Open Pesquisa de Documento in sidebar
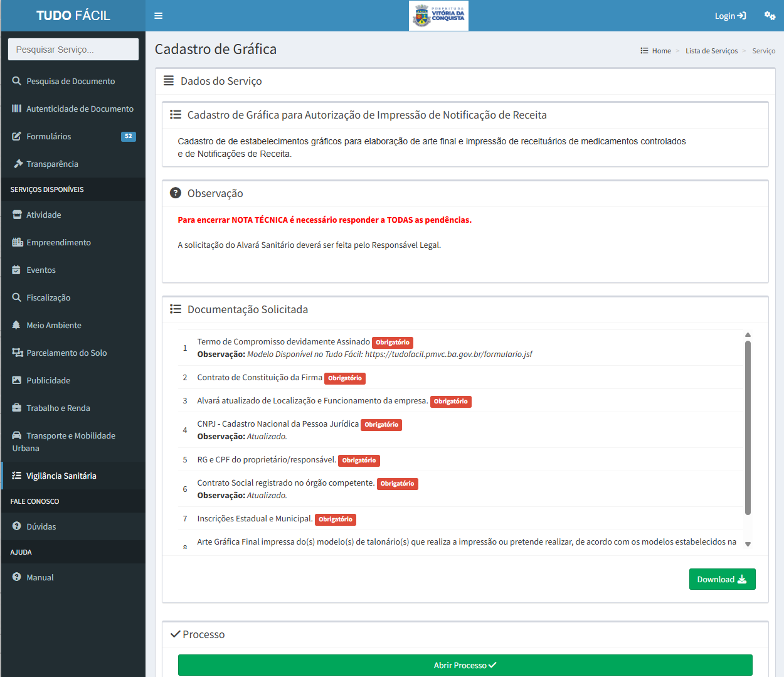The height and width of the screenshot is (677, 784). click(x=70, y=81)
